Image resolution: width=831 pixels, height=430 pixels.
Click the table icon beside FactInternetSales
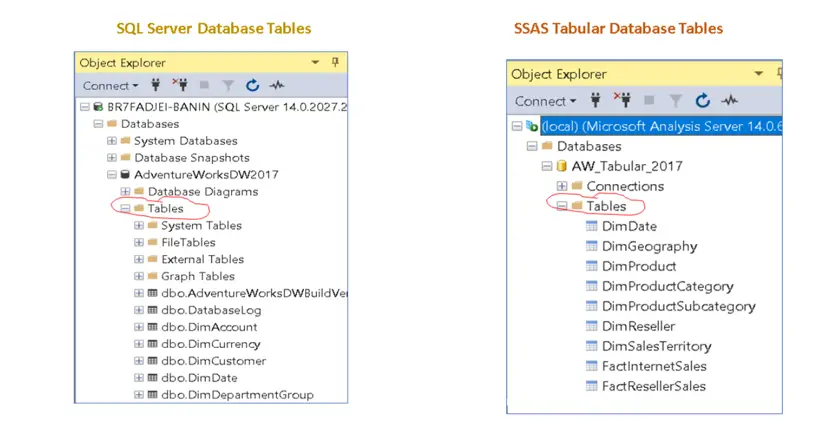pos(591,366)
